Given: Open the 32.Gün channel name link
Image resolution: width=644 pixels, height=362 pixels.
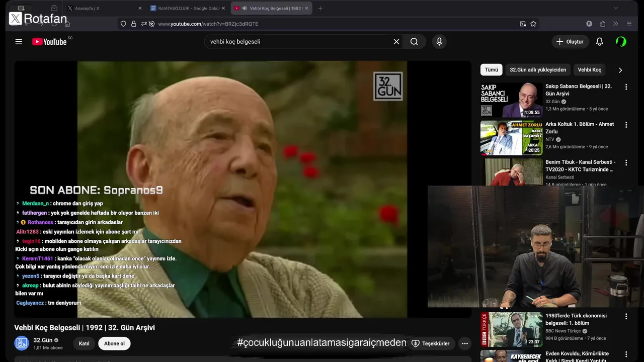Looking at the screenshot, I should (x=43, y=340).
